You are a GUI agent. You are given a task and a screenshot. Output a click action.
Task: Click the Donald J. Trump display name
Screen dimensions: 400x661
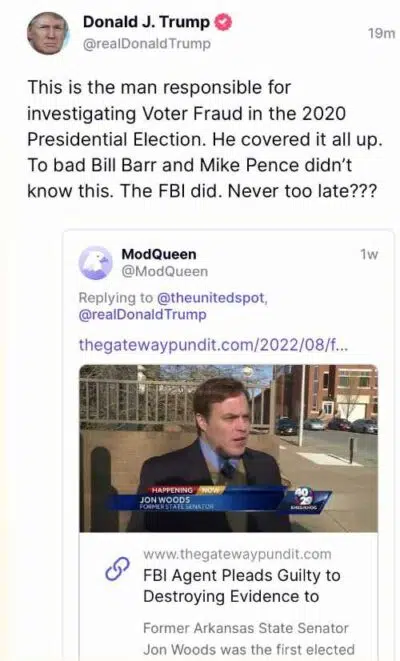coord(146,22)
